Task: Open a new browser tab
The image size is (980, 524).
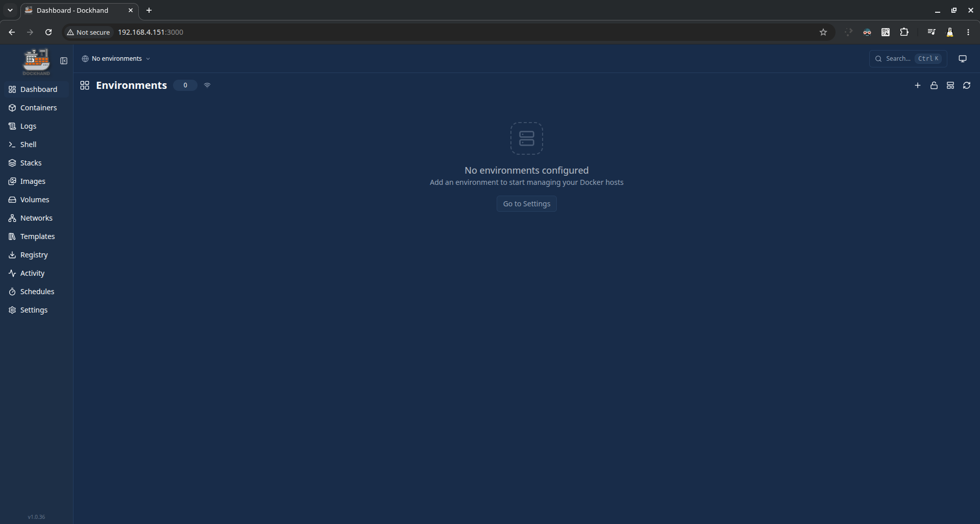Action: tap(149, 10)
